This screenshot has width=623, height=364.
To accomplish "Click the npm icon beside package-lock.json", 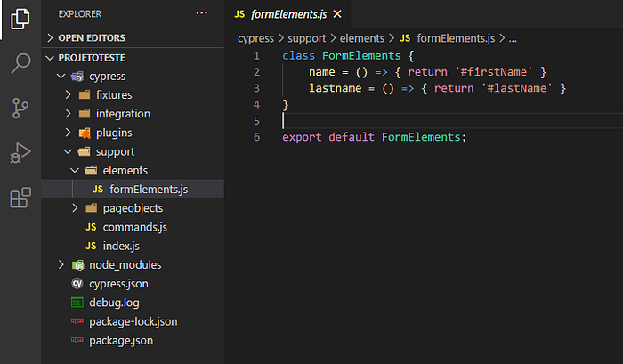I will tap(77, 320).
